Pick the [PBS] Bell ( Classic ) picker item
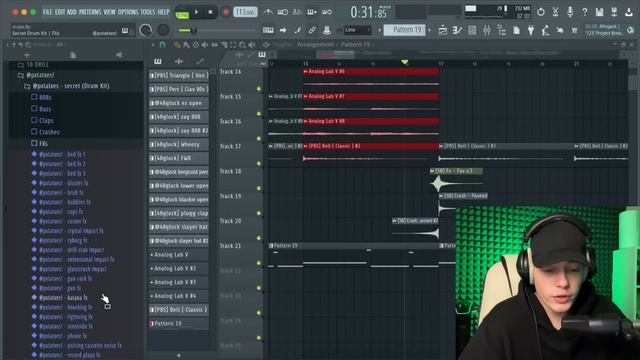640x360 pixels. click(179, 309)
